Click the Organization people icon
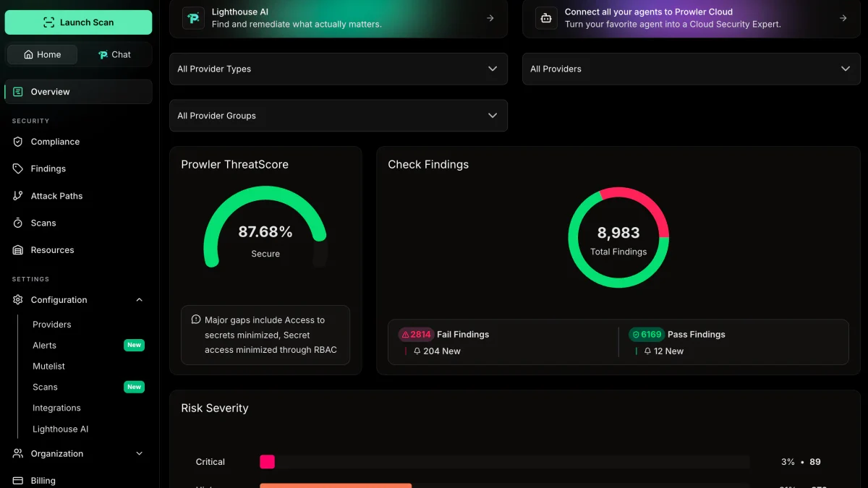The height and width of the screenshot is (488, 868). coord(18,454)
